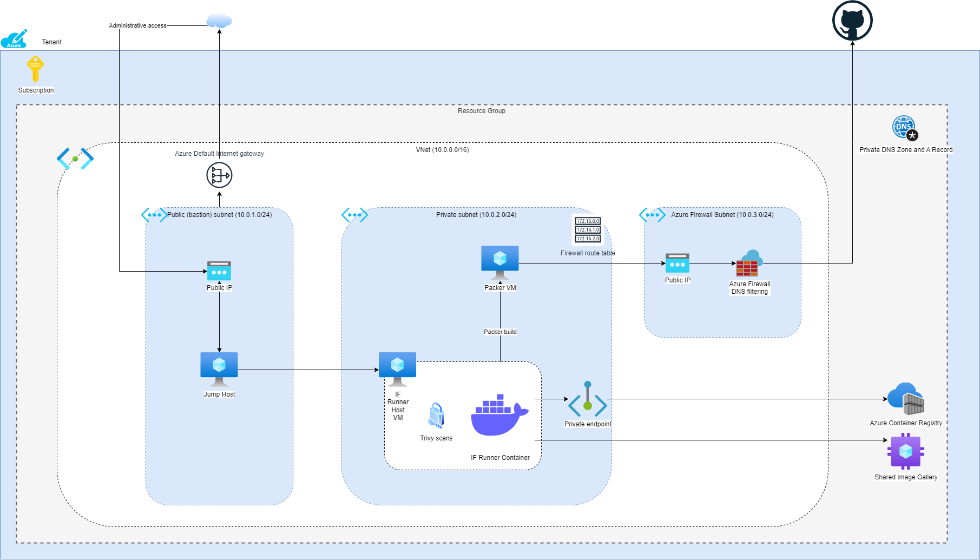The height and width of the screenshot is (560, 980).
Task: Select the Azure Firewall DNS filtering icon
Action: tap(749, 263)
